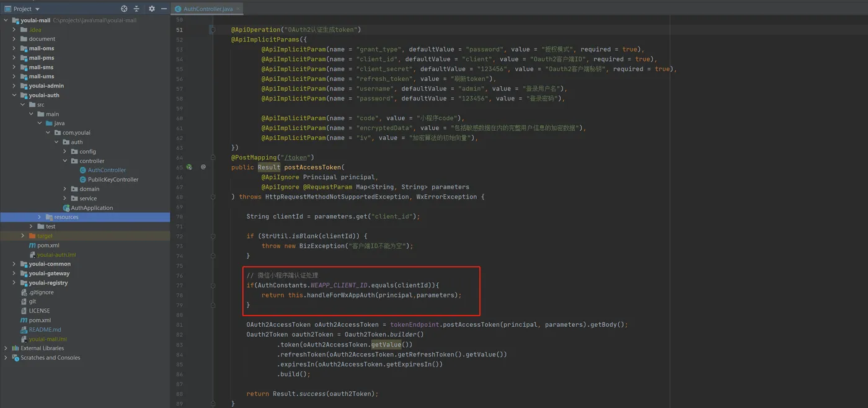Toggle the fold marker at line 68 throws clause
Viewport: 868px width, 408px height.
click(213, 197)
